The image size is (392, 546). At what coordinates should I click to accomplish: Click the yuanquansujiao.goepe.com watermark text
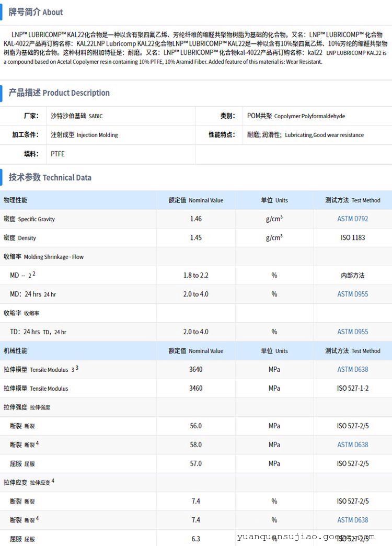click(305, 537)
